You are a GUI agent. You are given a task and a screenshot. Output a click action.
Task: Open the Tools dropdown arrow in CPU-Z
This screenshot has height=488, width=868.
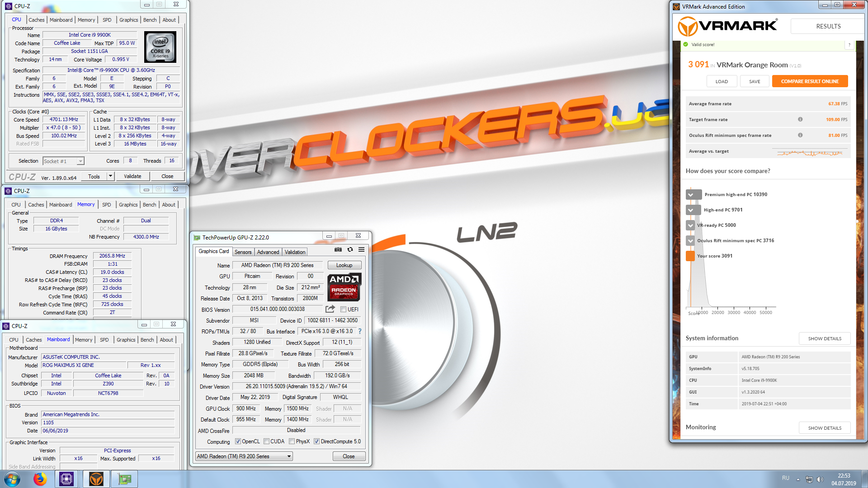[110, 176]
